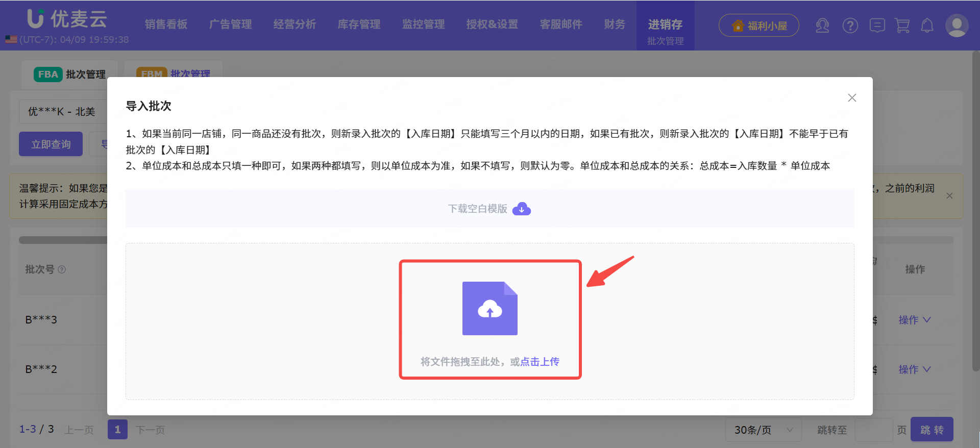Expand 操作 dropdown for batch B***3
The height and width of the screenshot is (448, 980).
pyautogui.click(x=914, y=320)
